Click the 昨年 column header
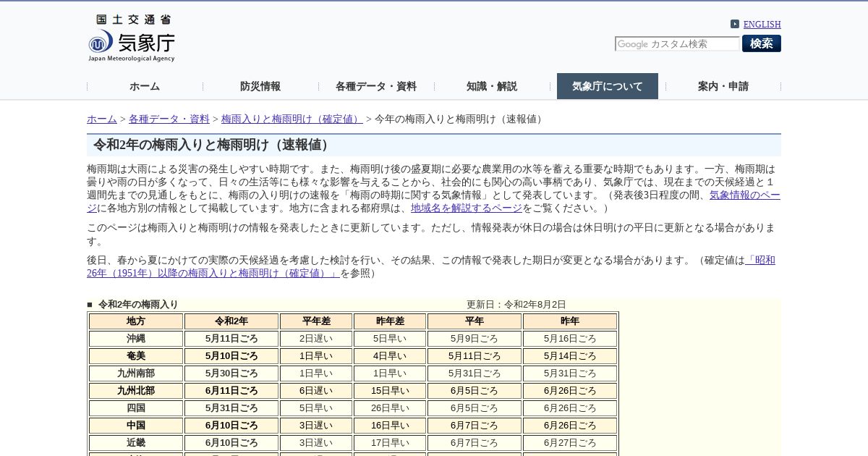Viewport: 868px width, 456px height. click(x=570, y=321)
